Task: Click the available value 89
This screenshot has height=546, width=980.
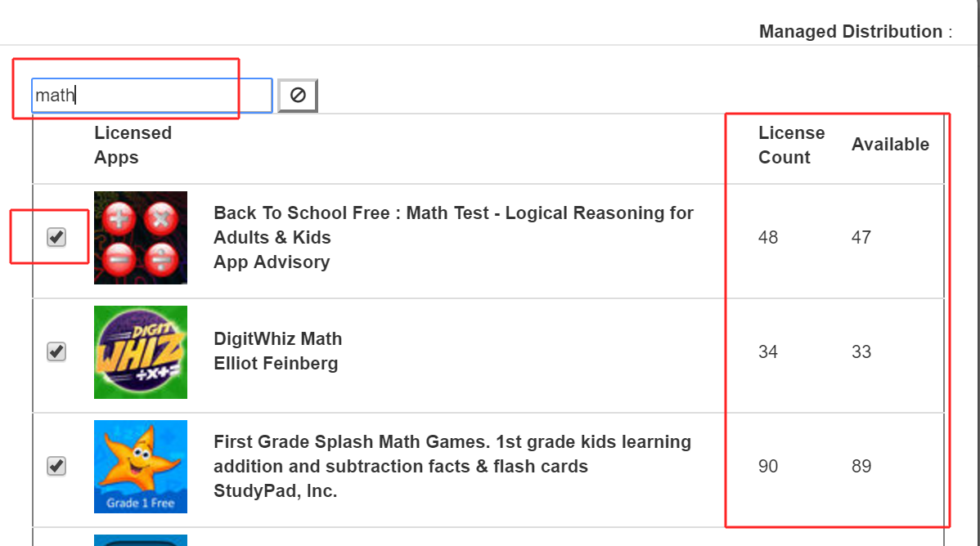Action: point(861,467)
